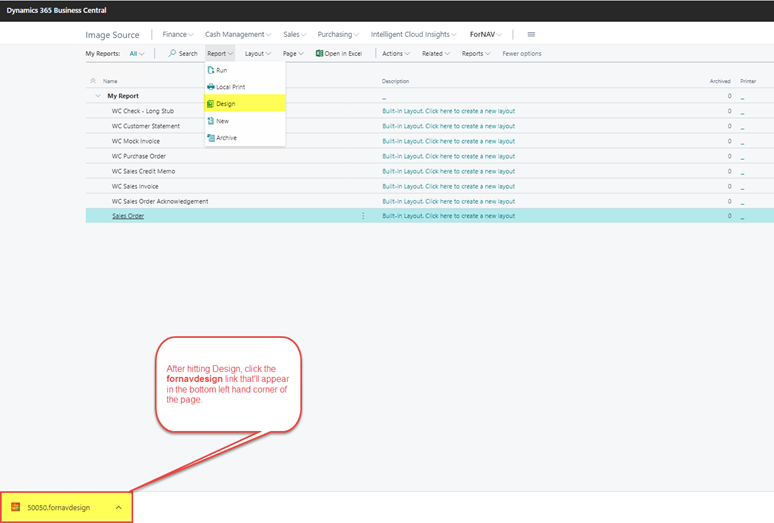
Task: Click the Excel icon in toolbar
Action: [319, 53]
